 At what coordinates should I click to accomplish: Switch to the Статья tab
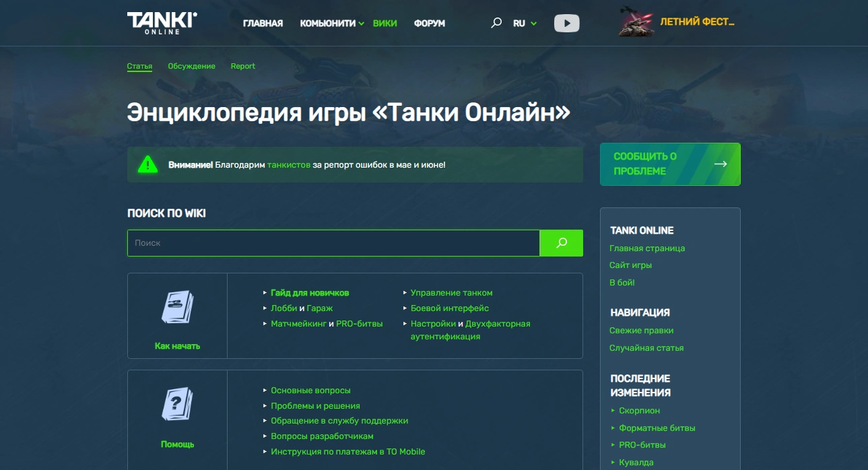click(139, 66)
